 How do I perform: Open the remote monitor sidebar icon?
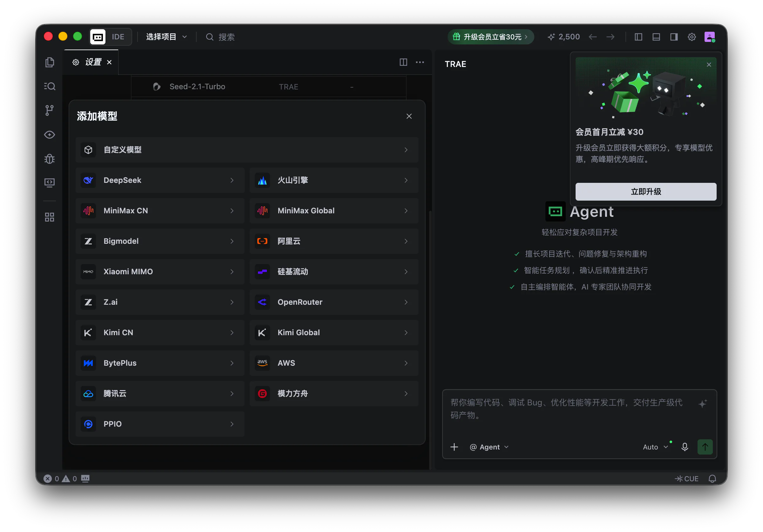[50, 183]
